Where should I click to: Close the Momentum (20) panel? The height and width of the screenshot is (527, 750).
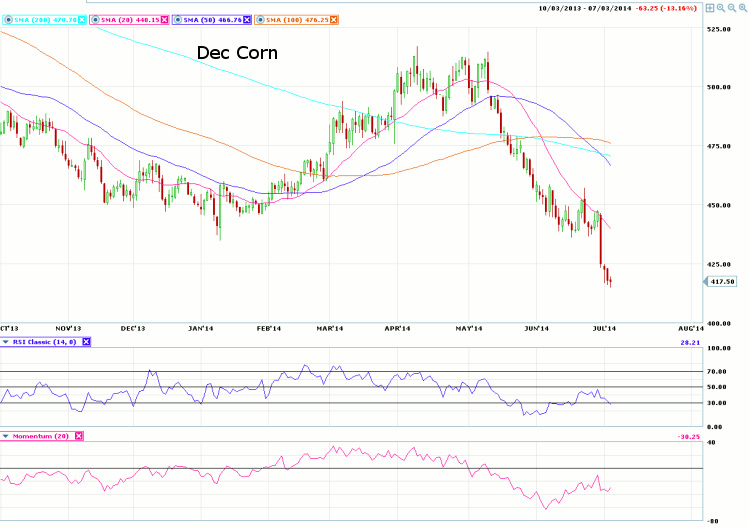pyautogui.click(x=79, y=436)
